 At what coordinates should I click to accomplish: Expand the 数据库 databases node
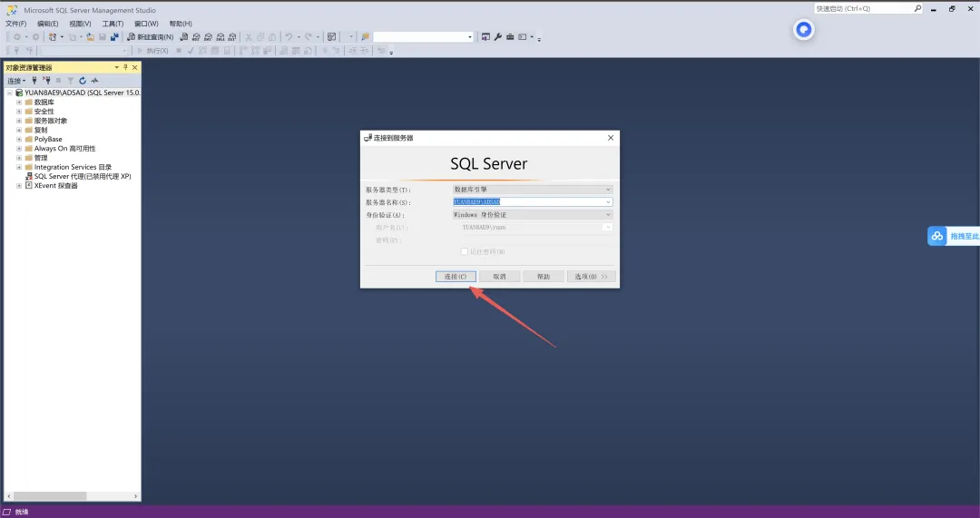19,102
